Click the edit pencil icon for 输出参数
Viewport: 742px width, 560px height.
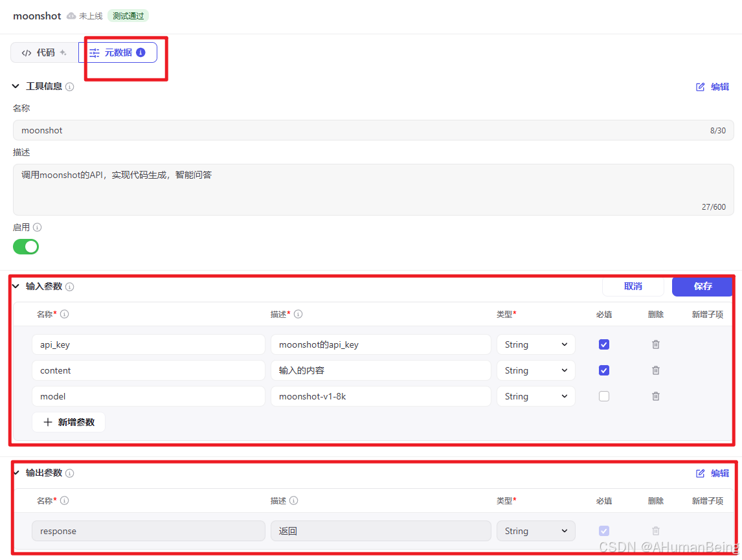(700, 473)
